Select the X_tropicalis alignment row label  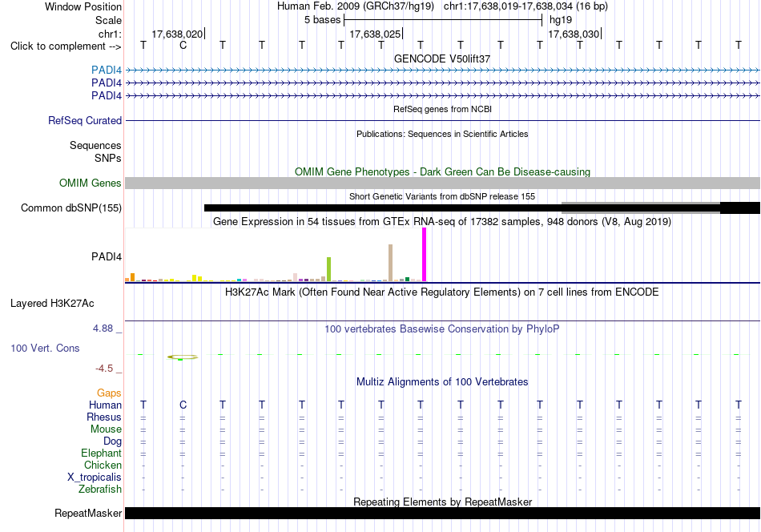95,478
